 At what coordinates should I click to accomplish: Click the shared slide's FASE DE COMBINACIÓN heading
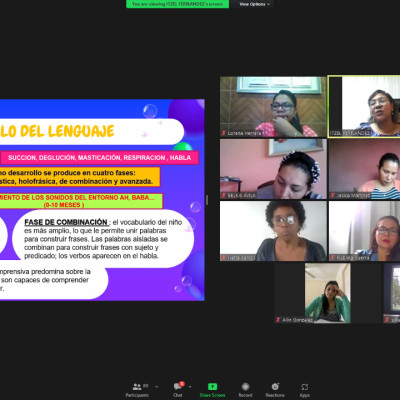coord(66,222)
